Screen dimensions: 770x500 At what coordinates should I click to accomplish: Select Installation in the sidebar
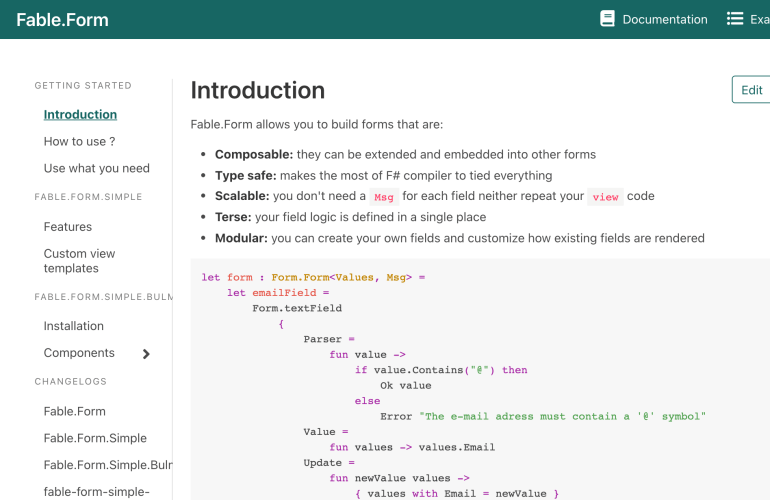(73, 326)
